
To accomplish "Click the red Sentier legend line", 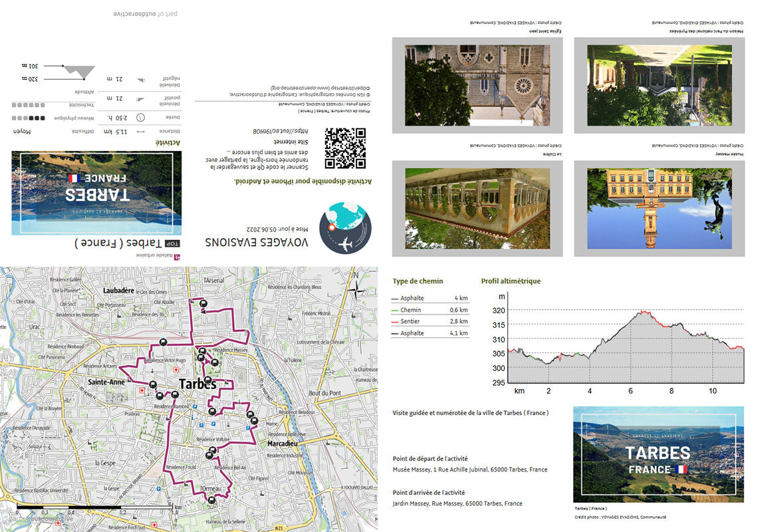I will 395,322.
